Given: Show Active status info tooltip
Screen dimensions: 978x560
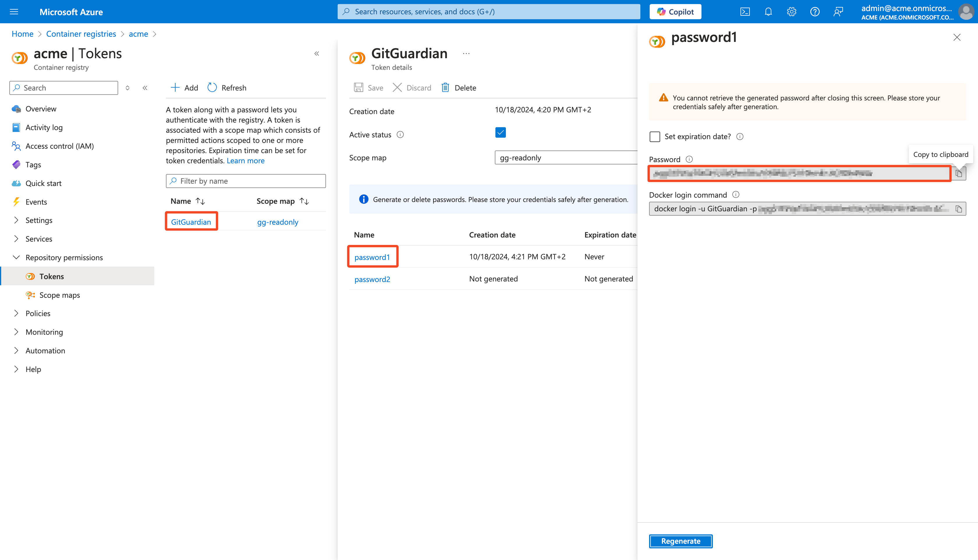Looking at the screenshot, I should click(x=400, y=134).
